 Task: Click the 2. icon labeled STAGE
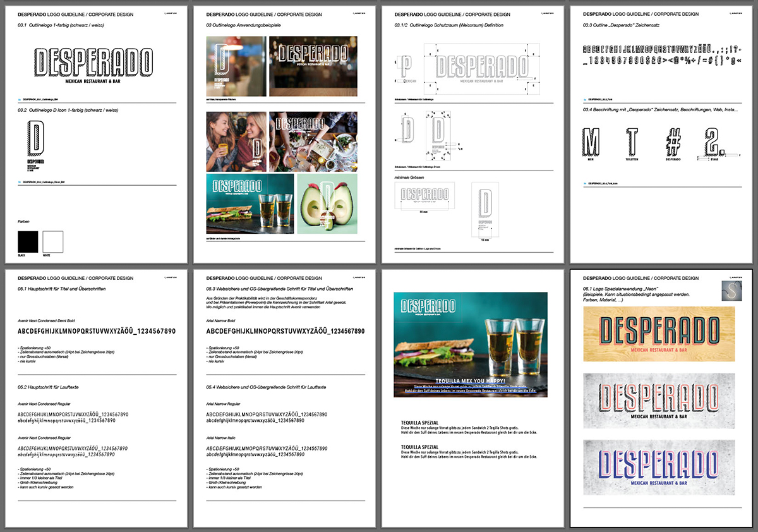pos(716,142)
